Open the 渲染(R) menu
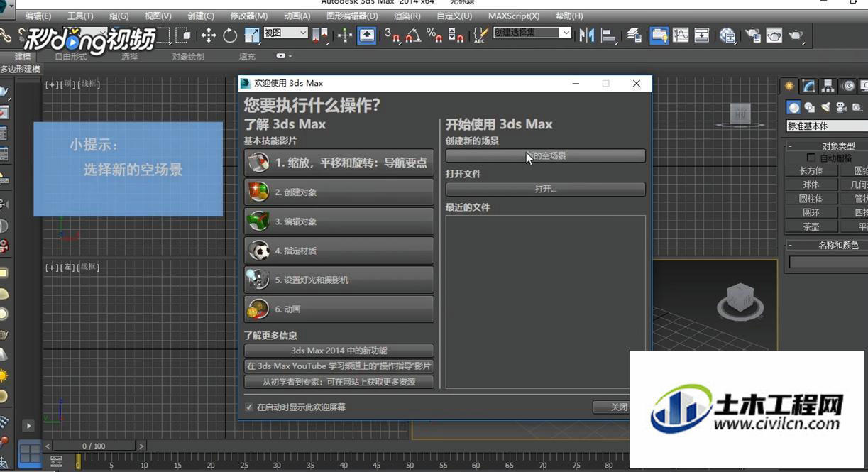Image resolution: width=868 pixels, height=472 pixels. 407,16
